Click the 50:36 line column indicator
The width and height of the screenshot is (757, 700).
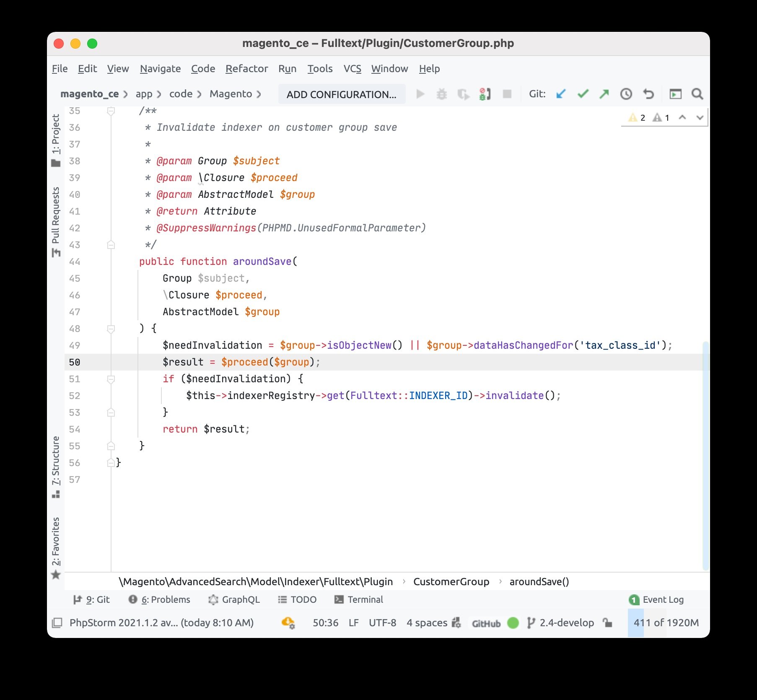click(x=325, y=623)
